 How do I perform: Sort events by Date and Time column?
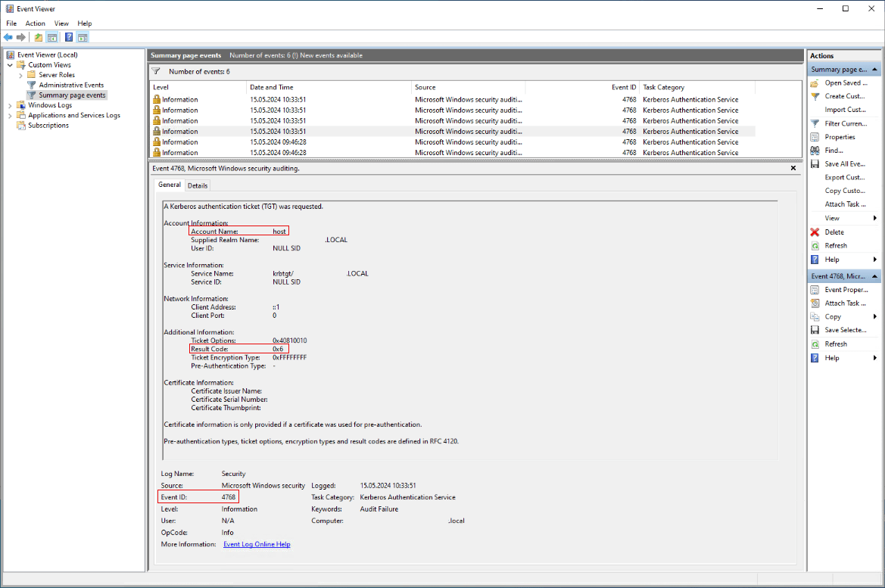[x=272, y=87]
